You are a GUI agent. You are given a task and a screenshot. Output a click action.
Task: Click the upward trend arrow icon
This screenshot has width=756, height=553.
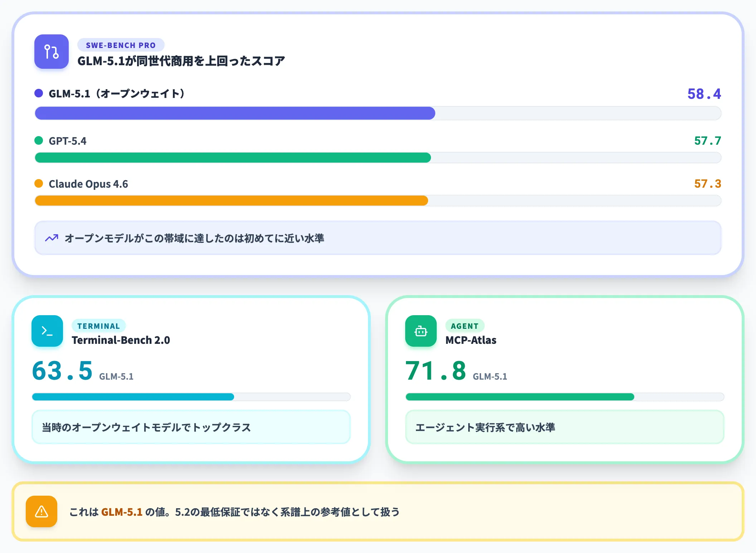(52, 238)
